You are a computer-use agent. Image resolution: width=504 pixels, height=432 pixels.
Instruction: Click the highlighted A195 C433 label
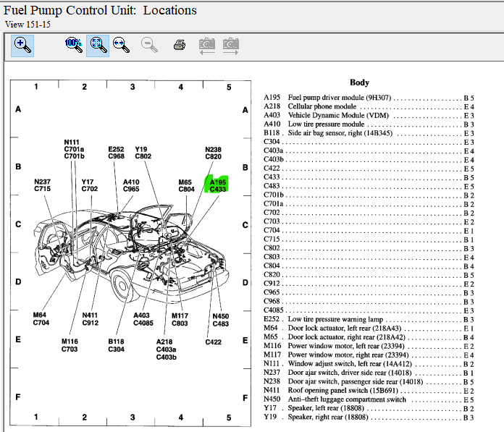click(218, 186)
